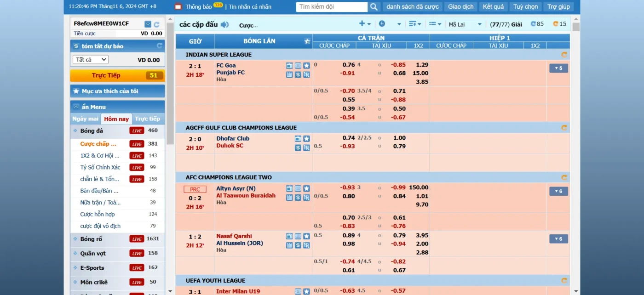Refresh the Indian Super League odds

tap(564, 55)
